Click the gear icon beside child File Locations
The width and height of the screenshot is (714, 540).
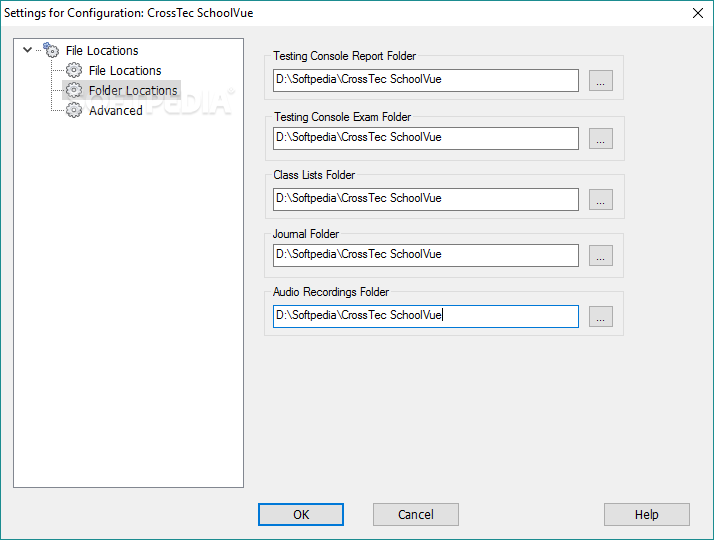(74, 70)
